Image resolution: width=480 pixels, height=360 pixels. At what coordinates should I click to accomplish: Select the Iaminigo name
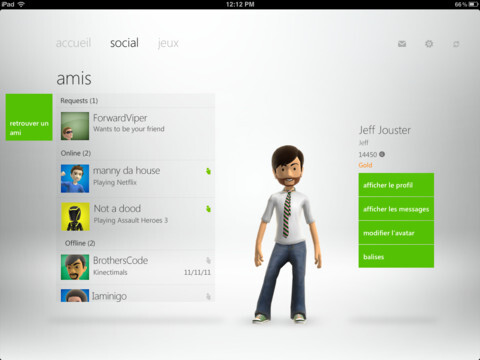pos(109,296)
